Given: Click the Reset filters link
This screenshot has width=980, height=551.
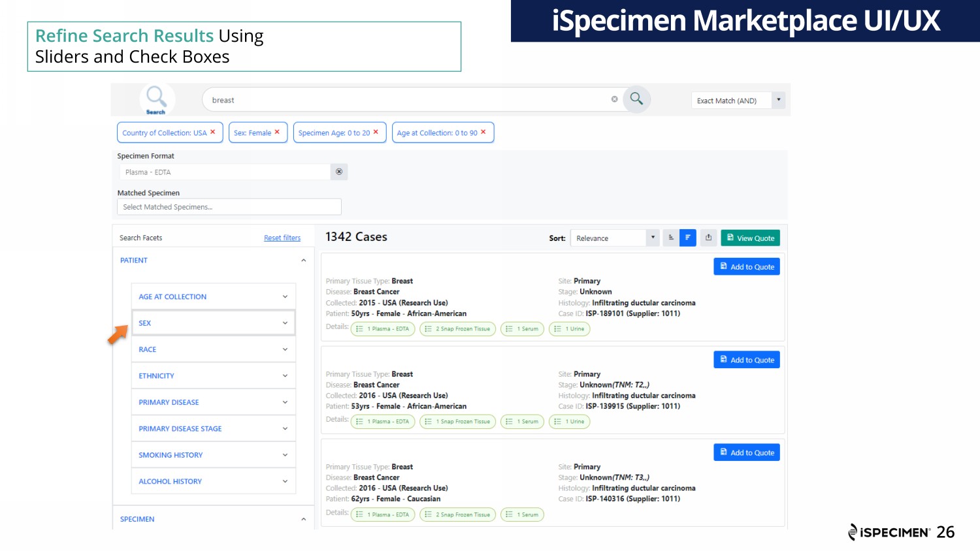Looking at the screenshot, I should point(282,238).
